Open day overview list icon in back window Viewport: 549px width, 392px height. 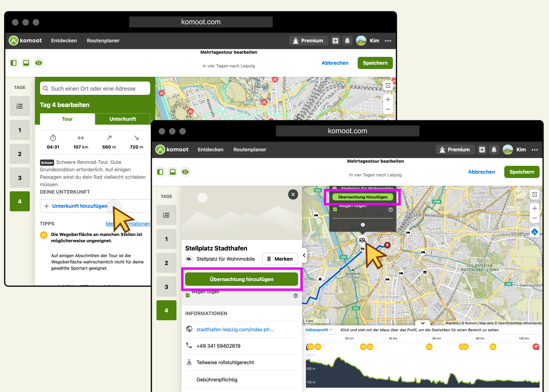(x=20, y=106)
